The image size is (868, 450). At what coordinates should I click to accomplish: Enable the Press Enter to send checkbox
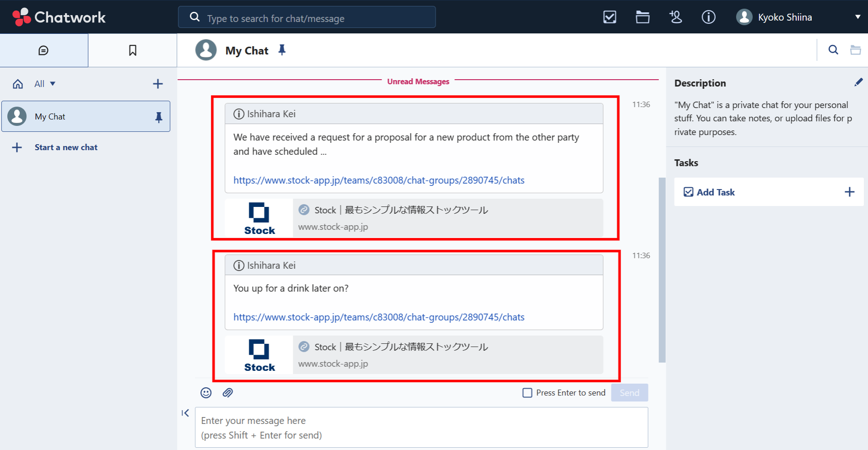[528, 393]
